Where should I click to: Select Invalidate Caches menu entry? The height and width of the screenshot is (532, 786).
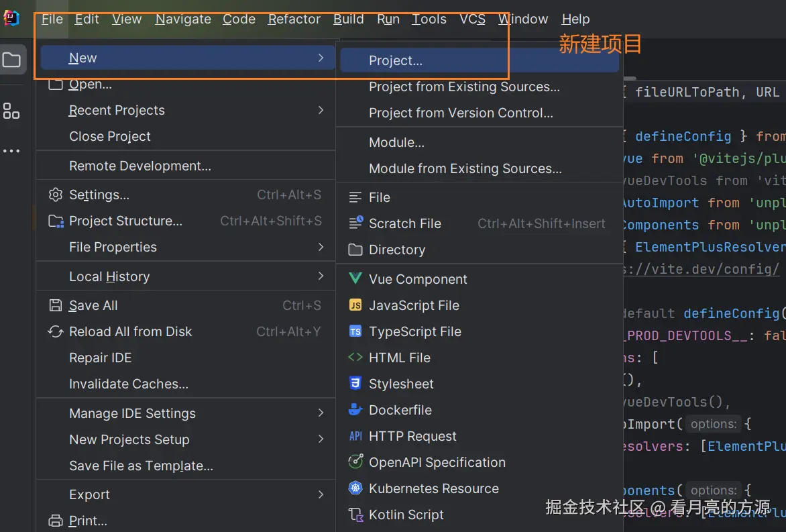[x=129, y=384]
